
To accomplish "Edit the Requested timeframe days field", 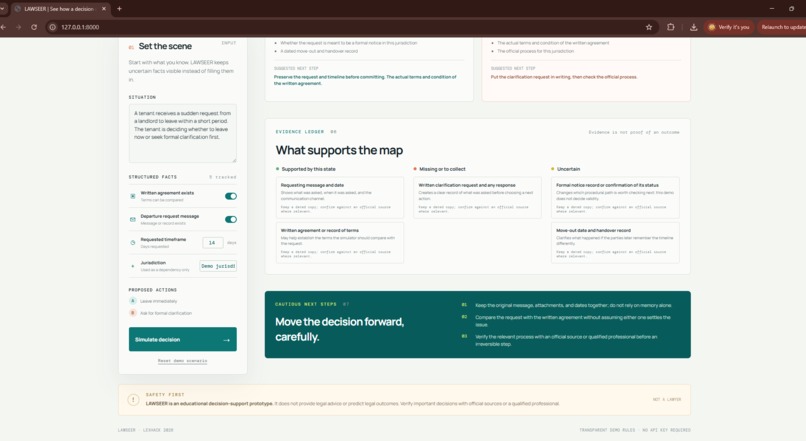I will click(x=212, y=243).
